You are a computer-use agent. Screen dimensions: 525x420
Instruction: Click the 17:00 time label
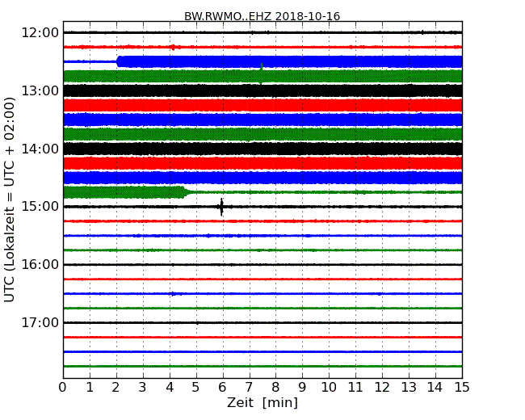pos(40,322)
